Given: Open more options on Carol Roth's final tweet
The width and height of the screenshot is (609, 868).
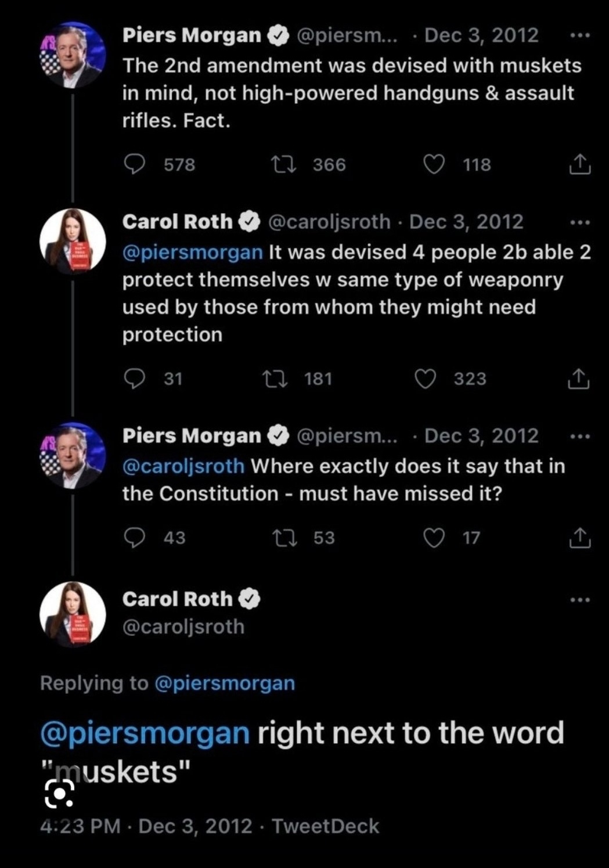Looking at the screenshot, I should (x=579, y=599).
